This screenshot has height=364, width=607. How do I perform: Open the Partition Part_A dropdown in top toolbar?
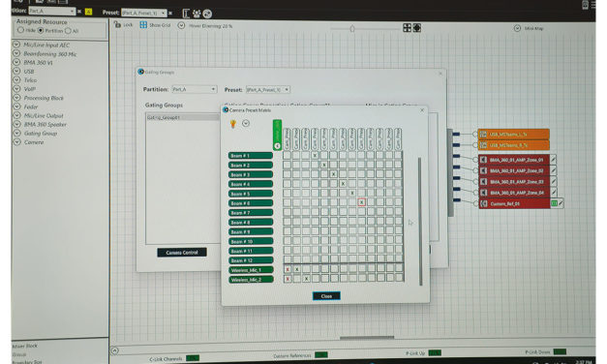coord(52,12)
